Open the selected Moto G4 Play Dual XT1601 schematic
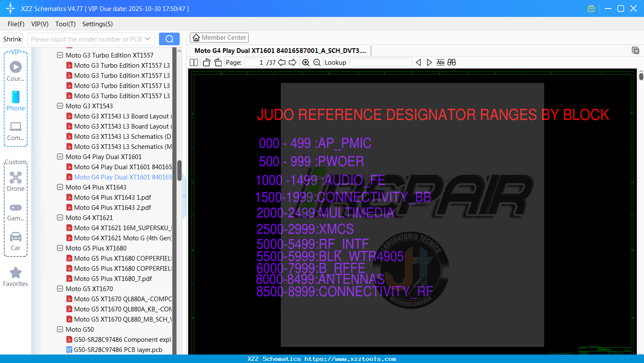This screenshot has height=363, width=644. [x=123, y=177]
